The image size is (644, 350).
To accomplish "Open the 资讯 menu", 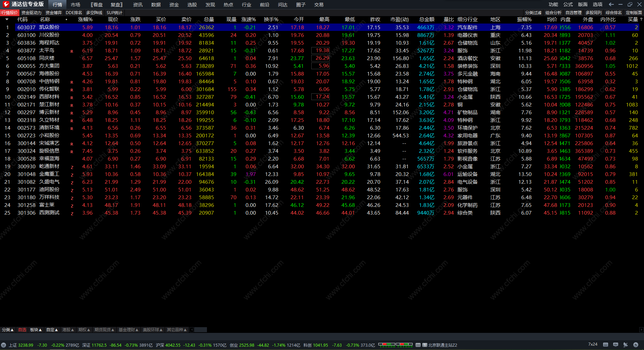I will [138, 5].
